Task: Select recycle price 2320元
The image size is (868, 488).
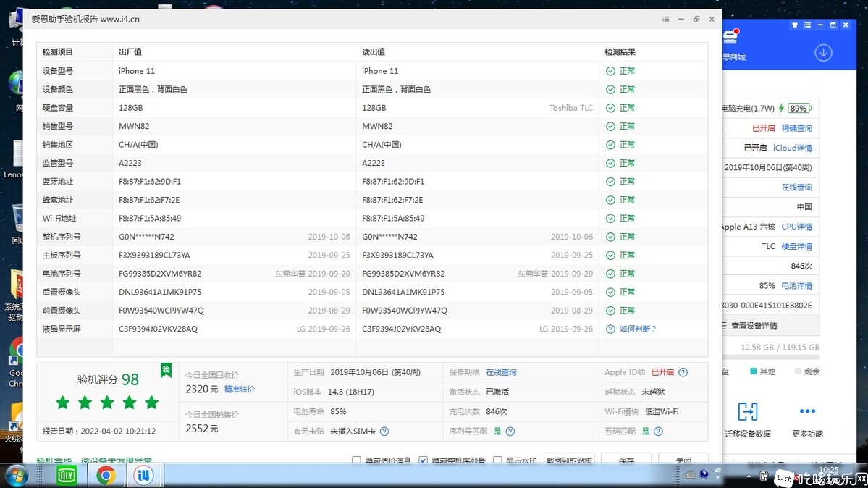Action: (201, 390)
